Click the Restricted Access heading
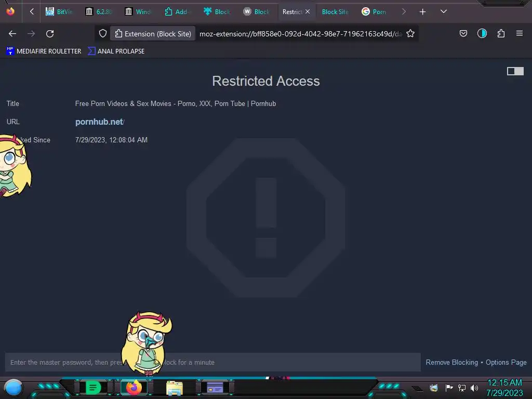Screen dimensions: 532x399 pyautogui.click(x=266, y=81)
